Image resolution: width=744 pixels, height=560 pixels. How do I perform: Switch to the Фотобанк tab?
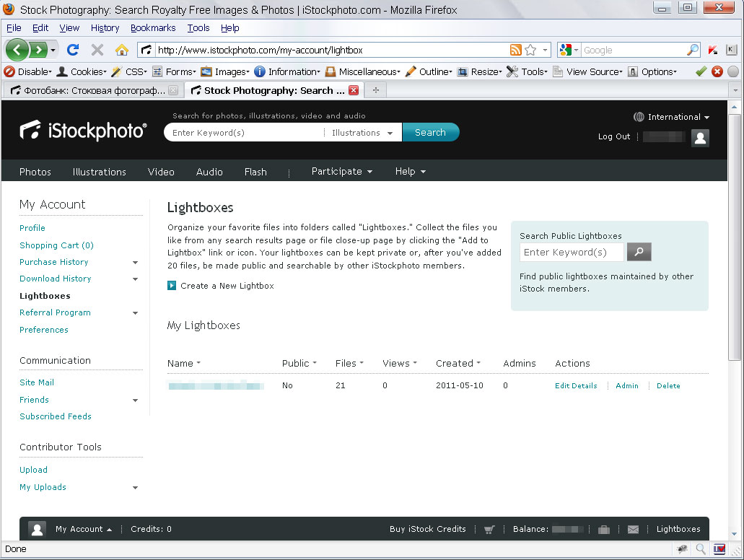point(94,90)
